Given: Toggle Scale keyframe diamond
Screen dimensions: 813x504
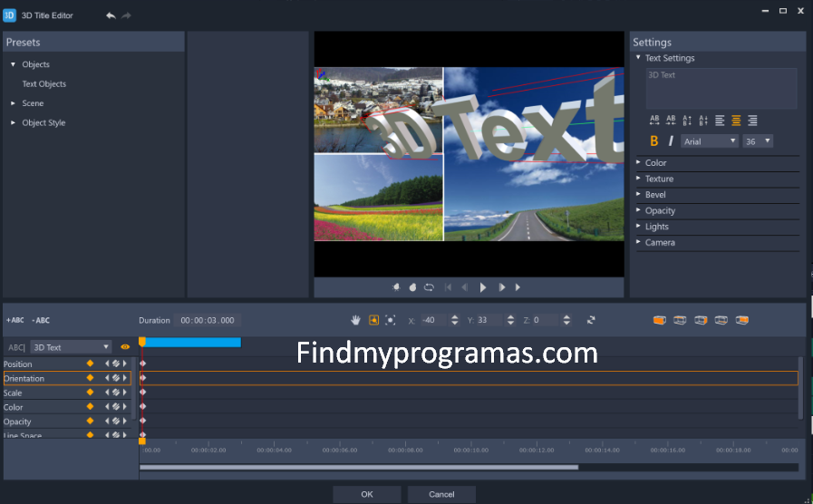Looking at the screenshot, I should tap(91, 393).
